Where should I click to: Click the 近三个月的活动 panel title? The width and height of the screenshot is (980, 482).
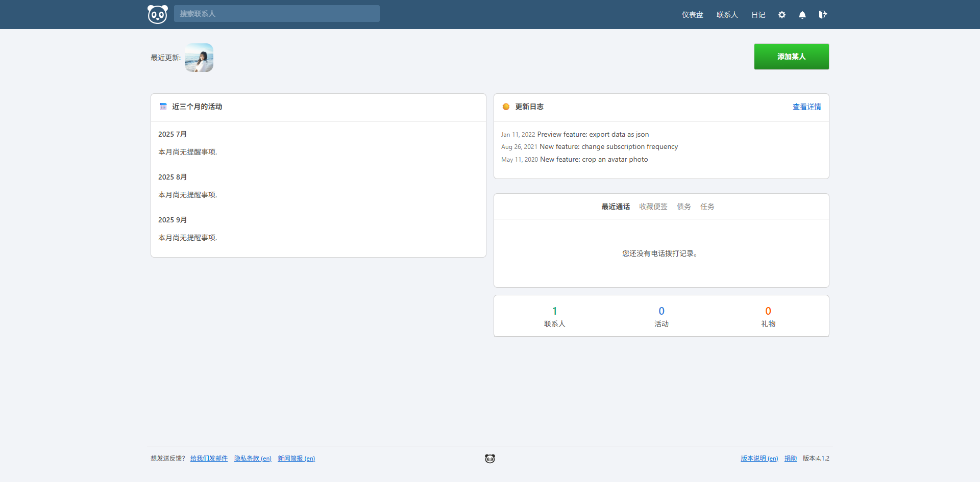click(x=197, y=107)
